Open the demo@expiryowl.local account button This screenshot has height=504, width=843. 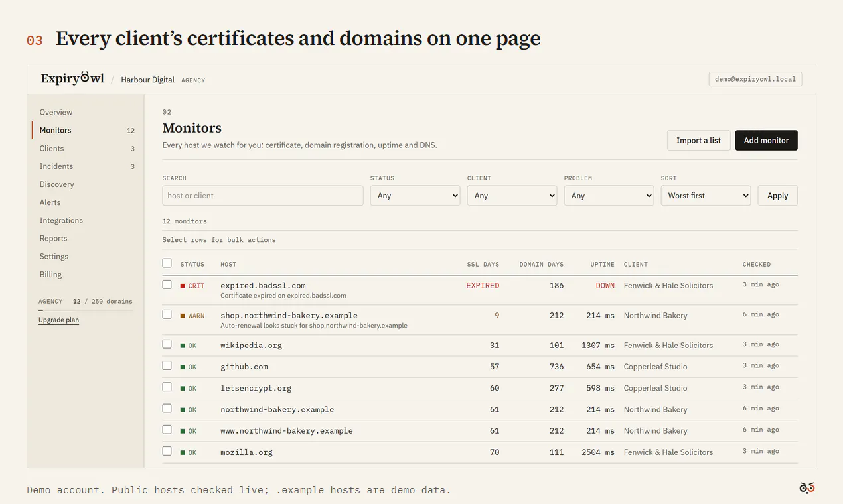(x=755, y=79)
